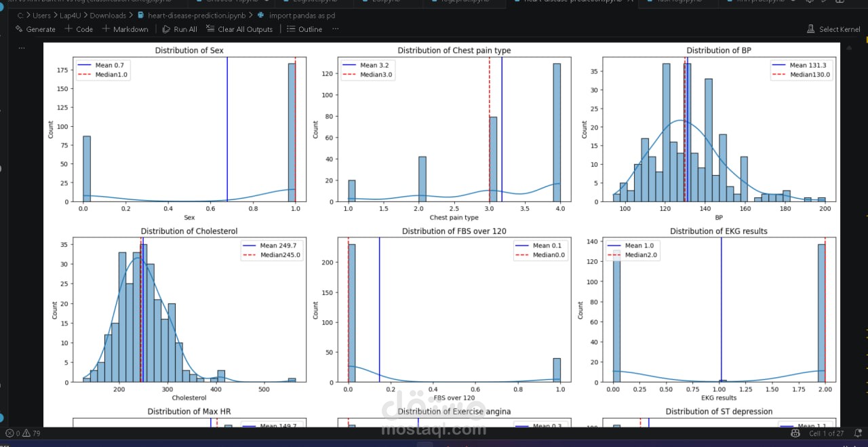Click the 'Cholesterol' x-axis label
868x447 pixels.
pyautogui.click(x=189, y=397)
